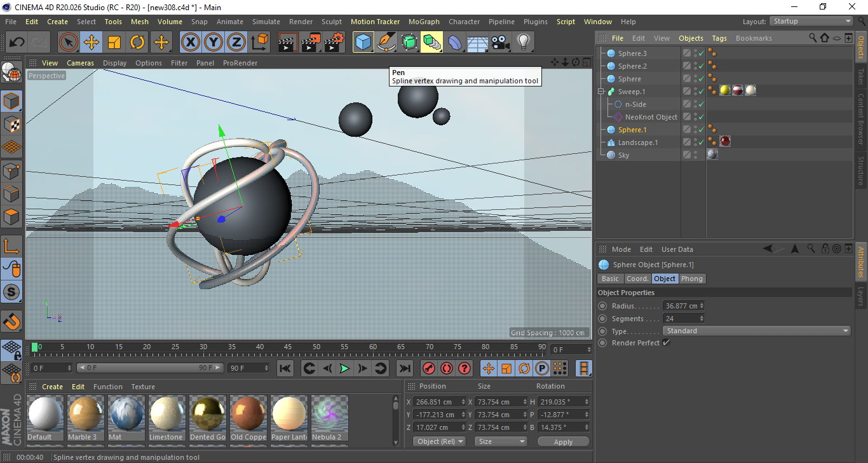Switch to Texture mode
This screenshot has width=868, height=463.
[x=11, y=124]
